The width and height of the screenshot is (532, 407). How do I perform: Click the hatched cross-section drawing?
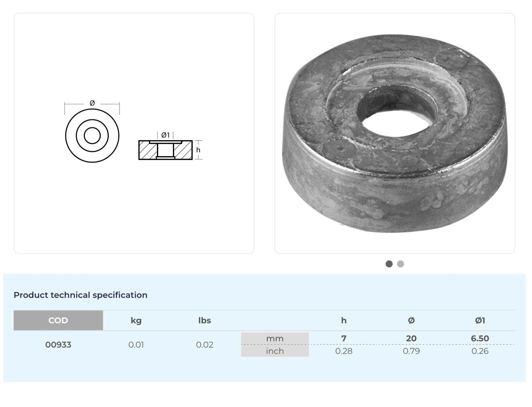pyautogui.click(x=166, y=150)
